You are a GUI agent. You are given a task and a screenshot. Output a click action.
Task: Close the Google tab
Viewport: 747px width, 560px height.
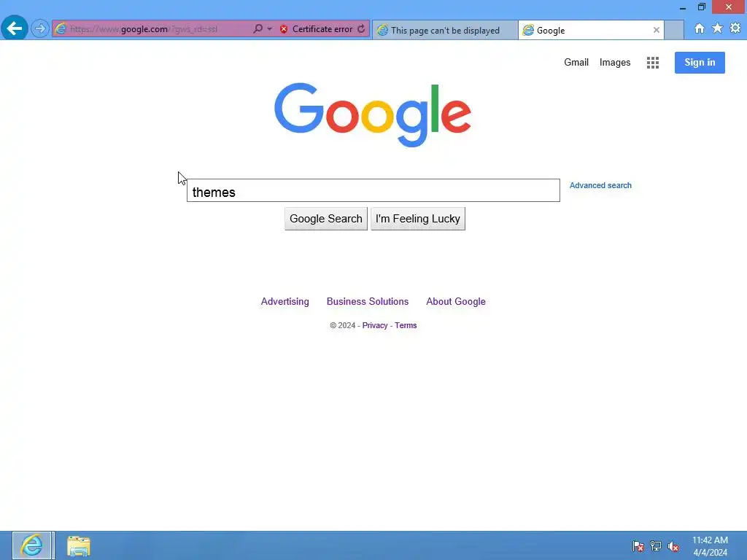point(656,30)
